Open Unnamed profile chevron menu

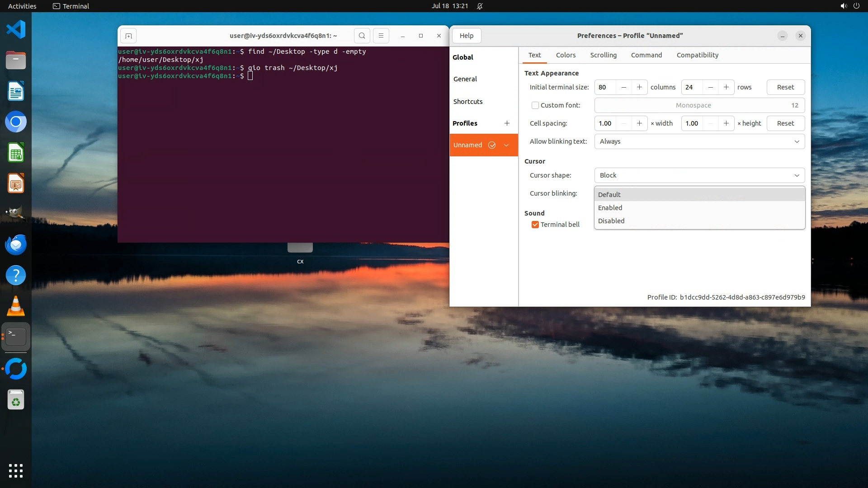click(x=506, y=145)
